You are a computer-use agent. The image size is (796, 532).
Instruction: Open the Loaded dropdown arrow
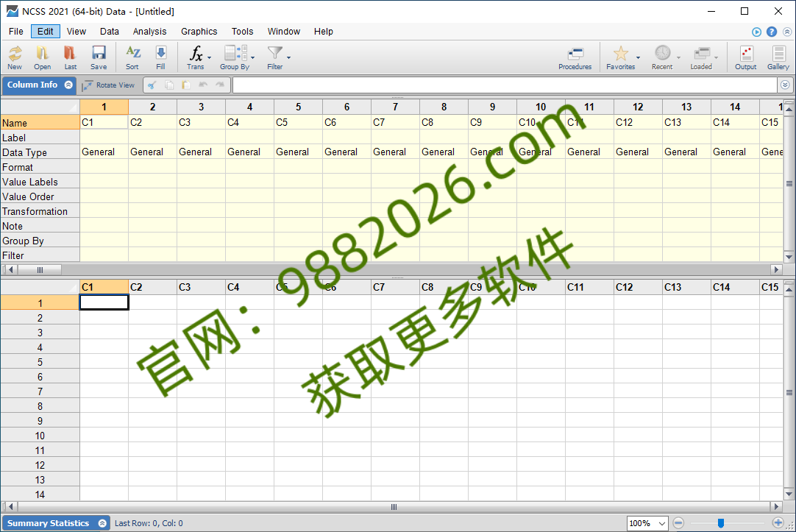(x=716, y=57)
